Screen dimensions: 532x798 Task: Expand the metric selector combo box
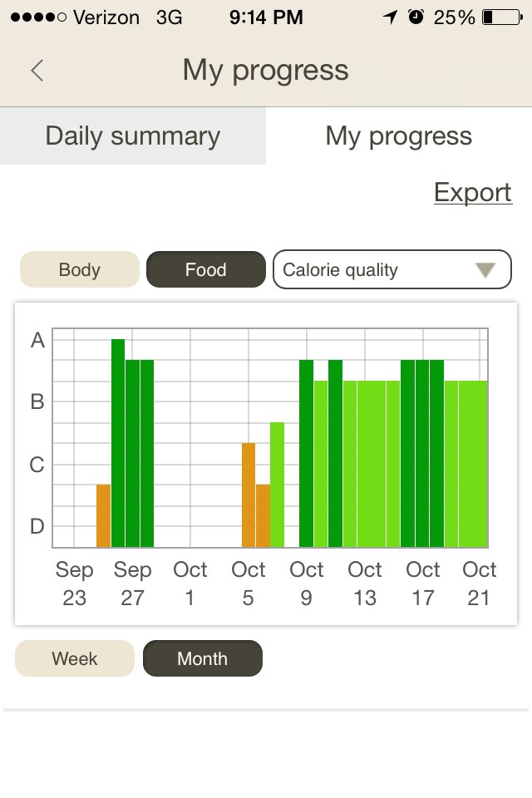click(x=392, y=269)
